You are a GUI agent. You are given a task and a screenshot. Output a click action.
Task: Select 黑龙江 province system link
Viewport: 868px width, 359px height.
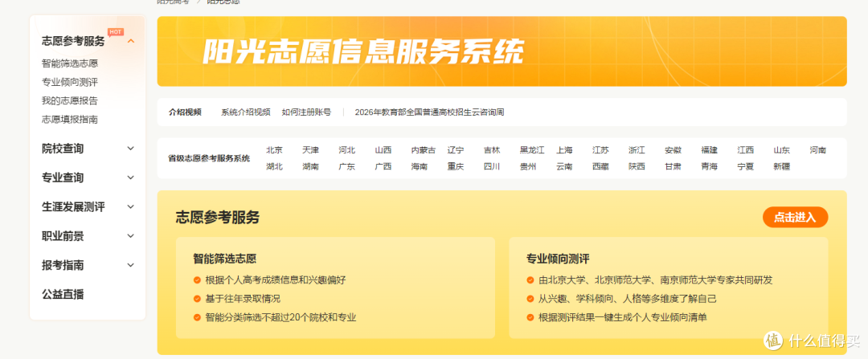click(532, 150)
